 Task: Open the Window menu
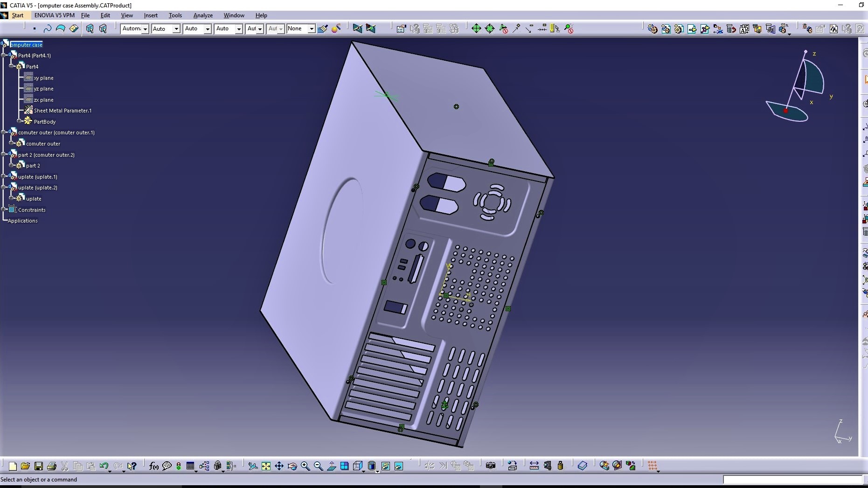234,15
